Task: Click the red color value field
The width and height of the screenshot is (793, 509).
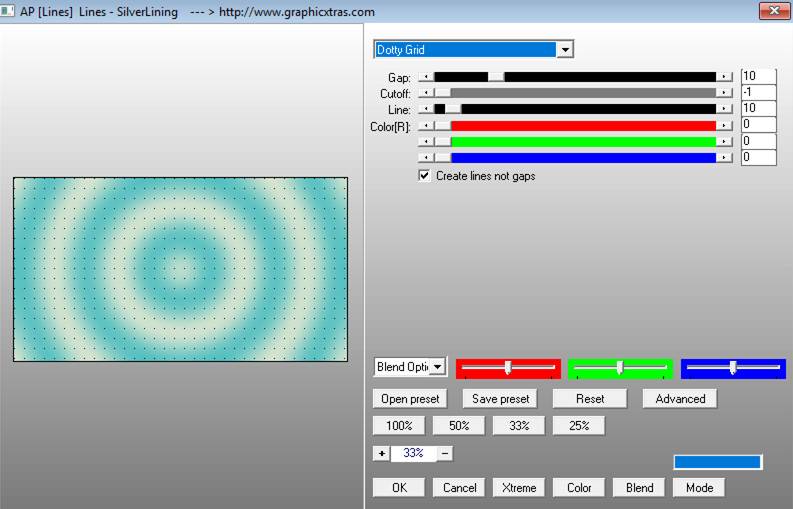Action: coord(759,124)
